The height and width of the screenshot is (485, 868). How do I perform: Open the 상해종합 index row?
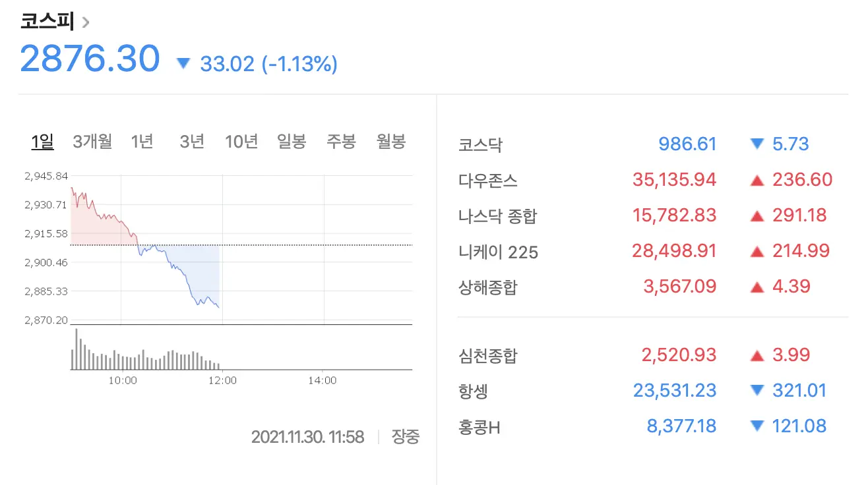(x=645, y=286)
